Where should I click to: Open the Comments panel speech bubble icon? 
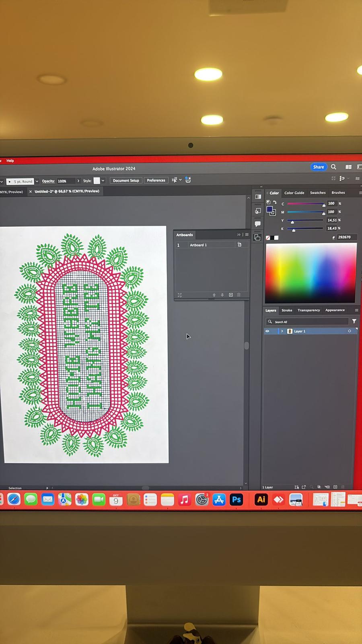258,224
